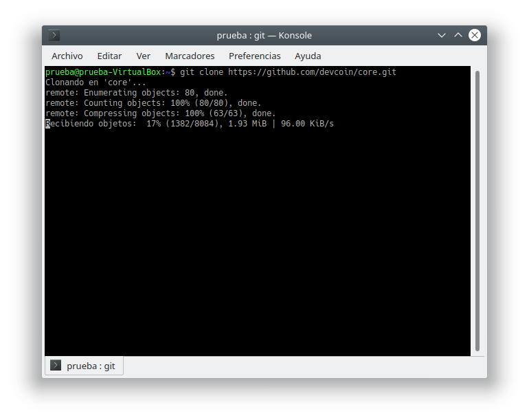Click the 'Recibiendo objetos: 17%' progress line
Screen dimensions: 529x420
pyautogui.click(x=190, y=124)
